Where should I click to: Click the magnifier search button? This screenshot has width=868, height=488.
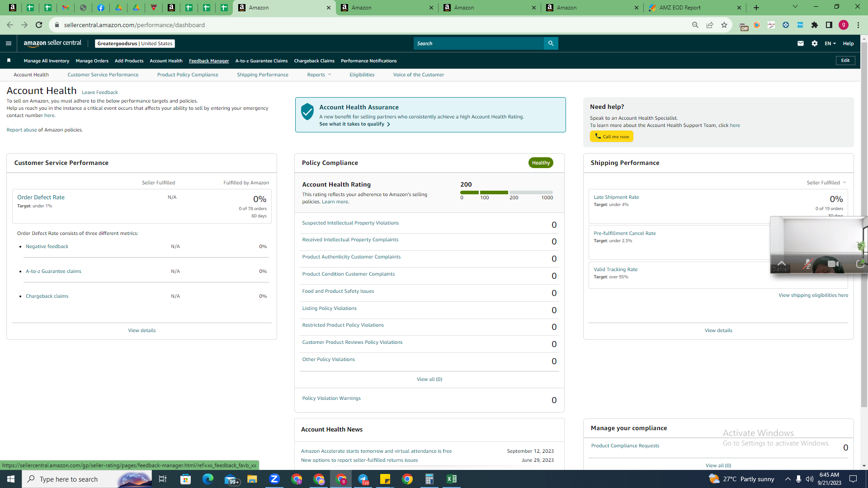pos(551,43)
